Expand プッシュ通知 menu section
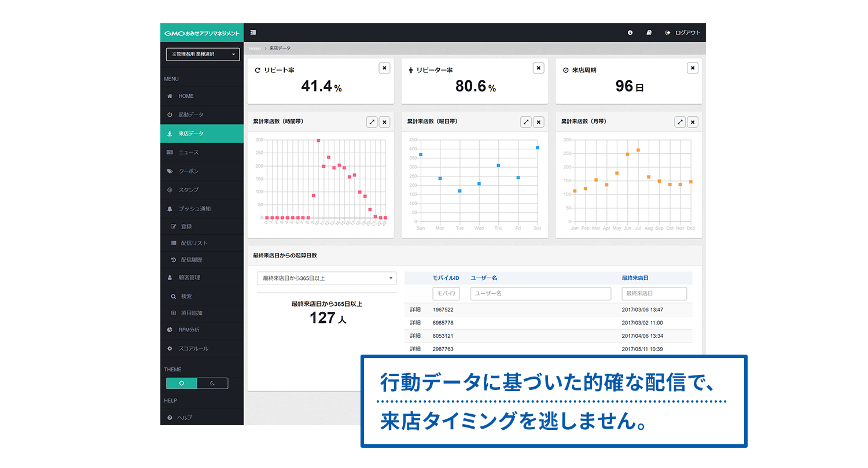This screenshot has width=868, height=468. (202, 208)
